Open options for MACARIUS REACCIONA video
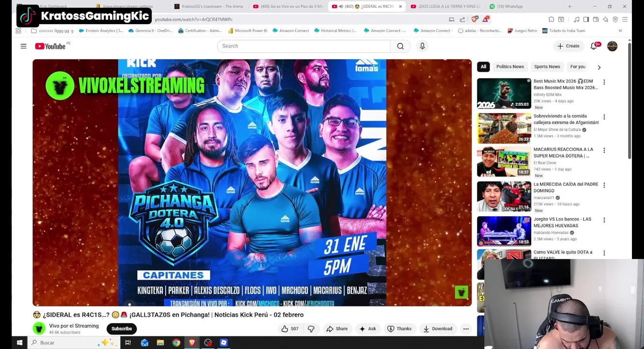The height and width of the screenshot is (349, 644). pyautogui.click(x=604, y=151)
